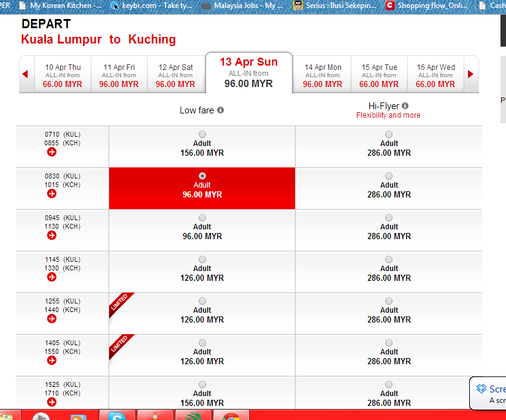Image resolution: width=506 pixels, height=420 pixels.
Task: Switch to 11 Apr Fri date tab
Action: point(119,75)
